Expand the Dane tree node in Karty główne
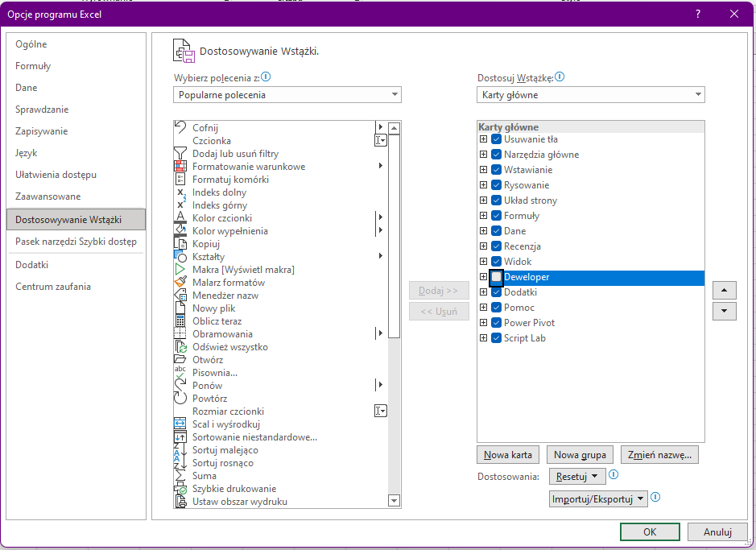This screenshot has height=550, width=756. (x=484, y=231)
